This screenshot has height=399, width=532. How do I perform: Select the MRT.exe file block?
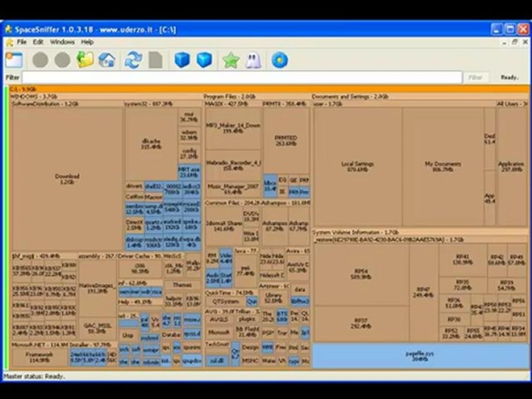click(189, 172)
